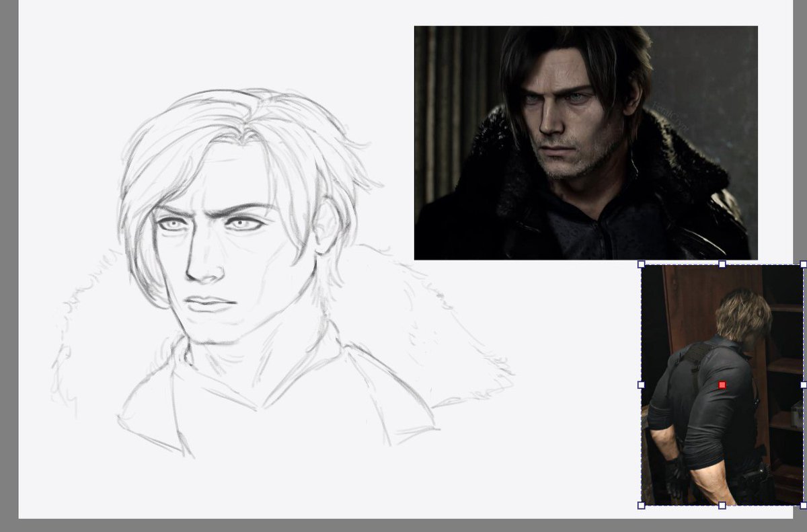Click the bottom-middle edge transform handle
The image size is (807, 532).
(722, 505)
